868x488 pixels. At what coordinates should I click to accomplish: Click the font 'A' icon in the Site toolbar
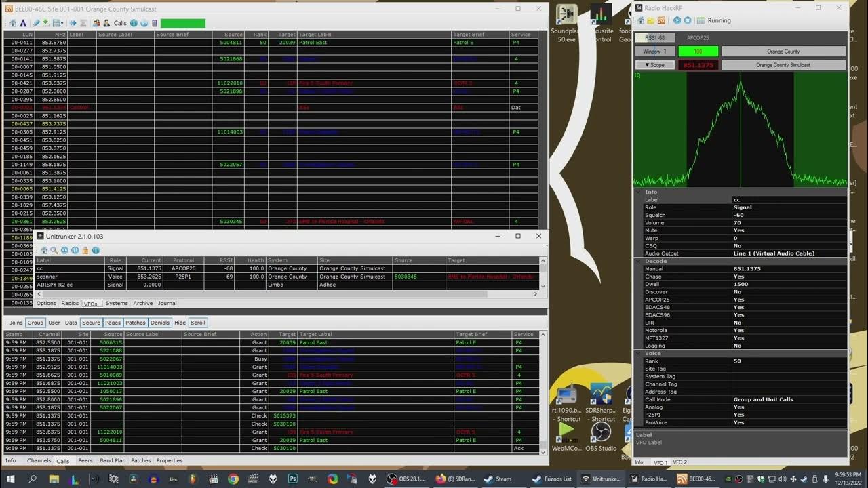point(23,23)
